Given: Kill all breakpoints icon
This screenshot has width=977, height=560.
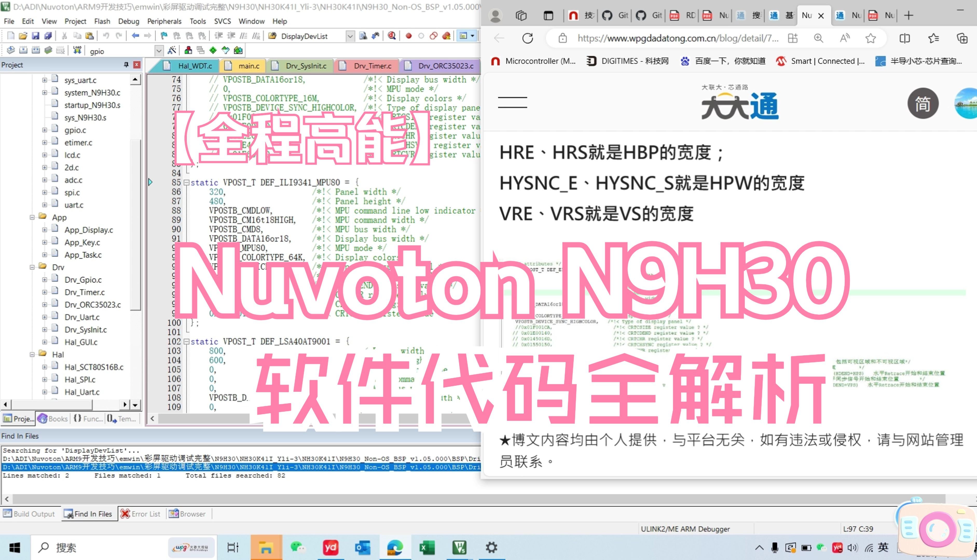Looking at the screenshot, I should [446, 36].
